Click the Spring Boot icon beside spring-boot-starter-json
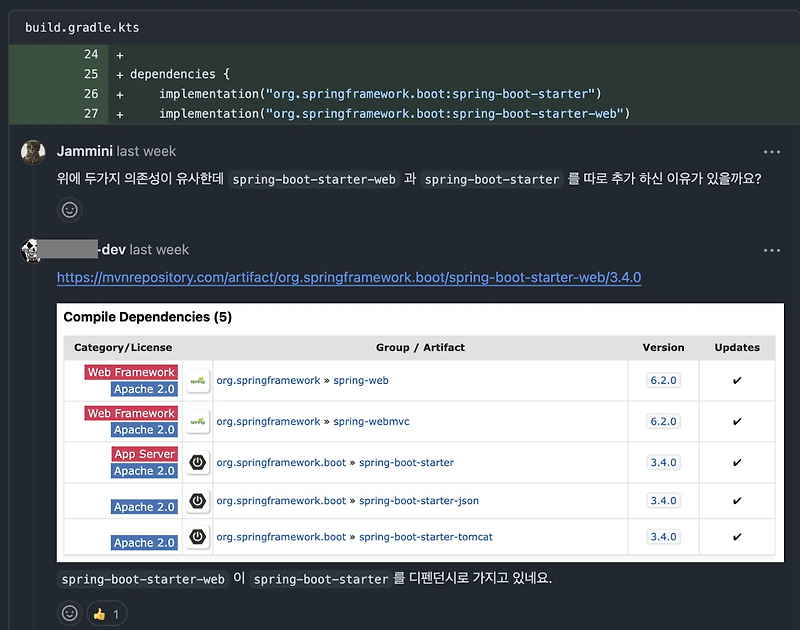800x630 pixels. point(197,500)
